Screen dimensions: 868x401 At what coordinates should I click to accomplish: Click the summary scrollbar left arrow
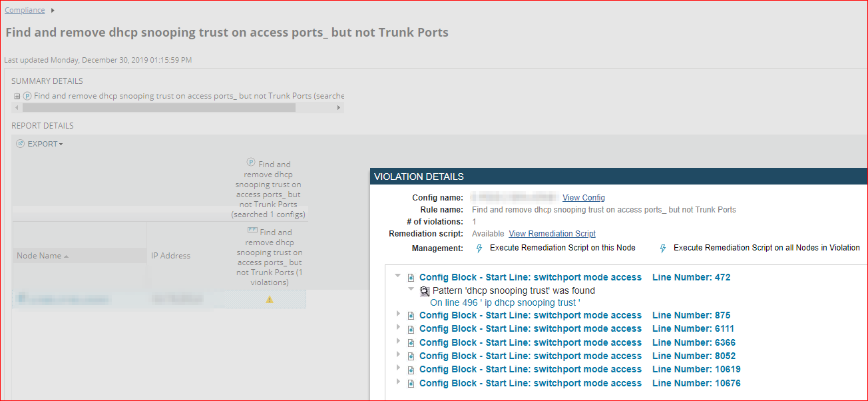click(17, 107)
